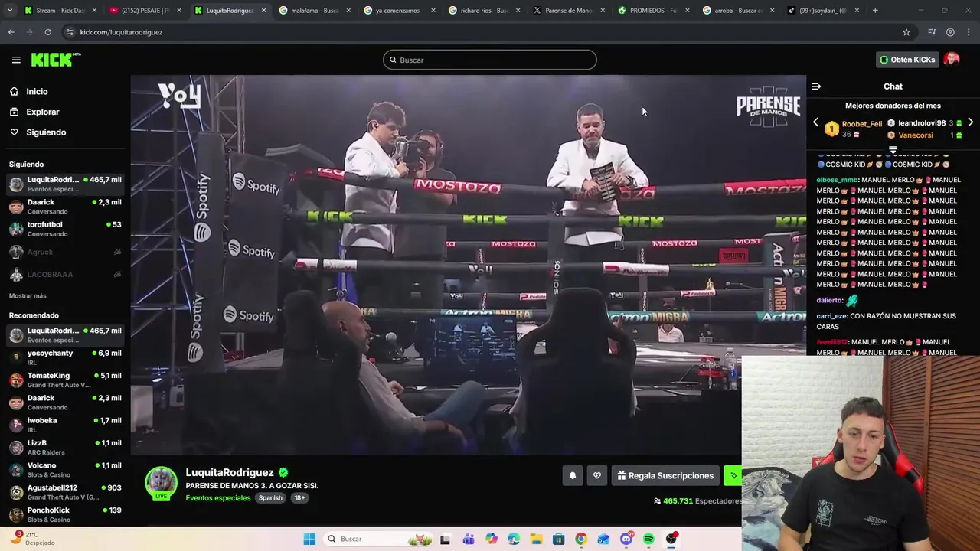Open PonchoKick recommended channel
The height and width of the screenshot is (551, 980).
pyautogui.click(x=65, y=514)
